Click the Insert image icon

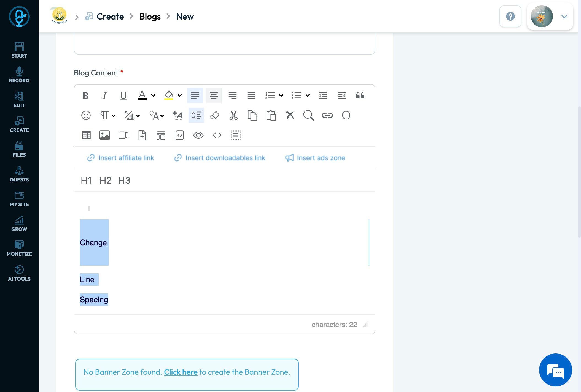coord(104,135)
